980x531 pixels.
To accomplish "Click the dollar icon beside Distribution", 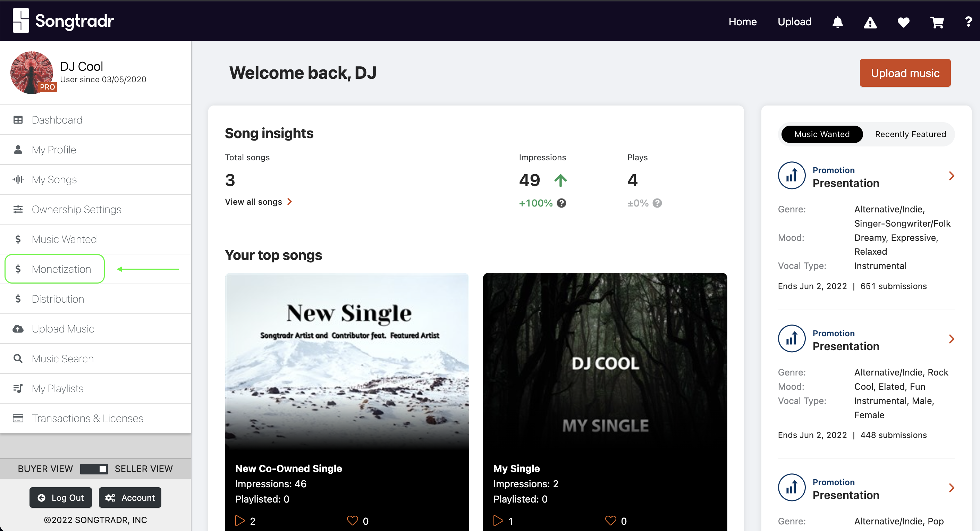I will (x=18, y=298).
